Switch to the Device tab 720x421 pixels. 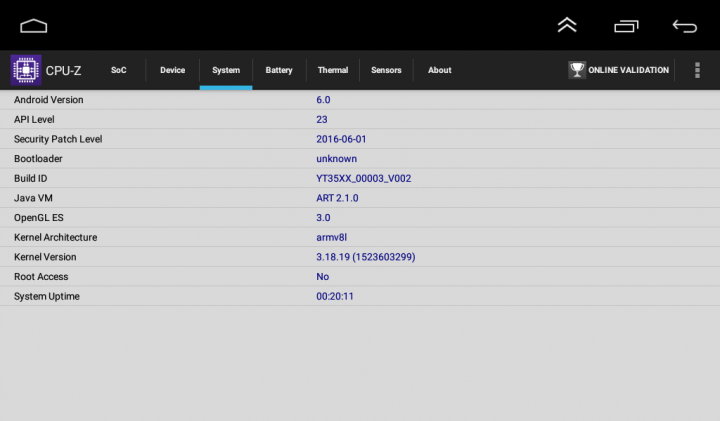(173, 70)
